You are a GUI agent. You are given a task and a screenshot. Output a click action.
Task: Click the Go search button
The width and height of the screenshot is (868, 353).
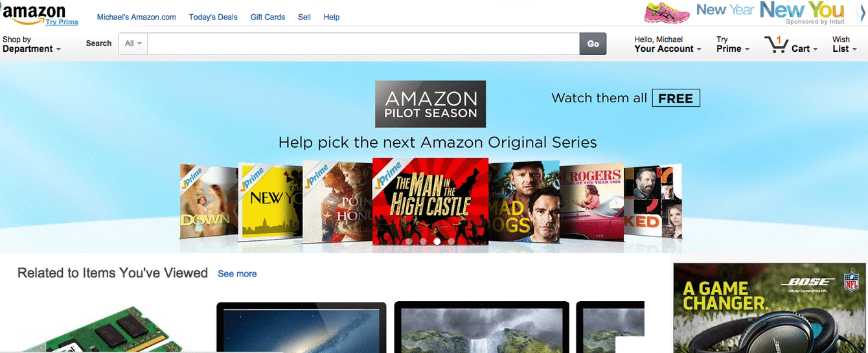(x=593, y=43)
